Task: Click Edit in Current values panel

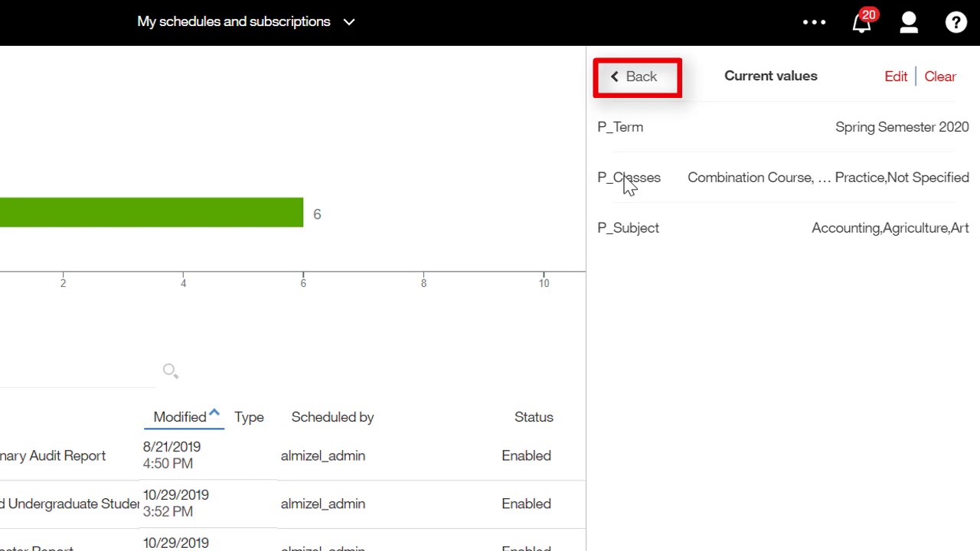Action: (x=896, y=77)
